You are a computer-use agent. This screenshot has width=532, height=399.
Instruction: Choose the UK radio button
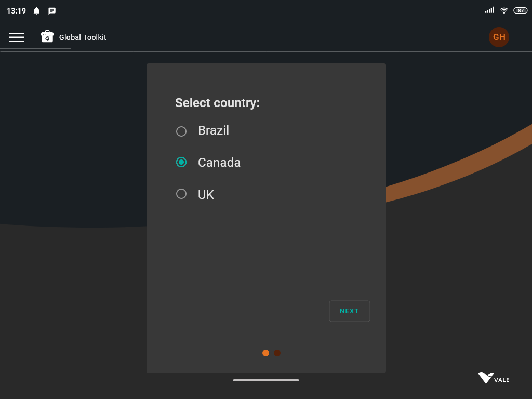[x=181, y=194]
